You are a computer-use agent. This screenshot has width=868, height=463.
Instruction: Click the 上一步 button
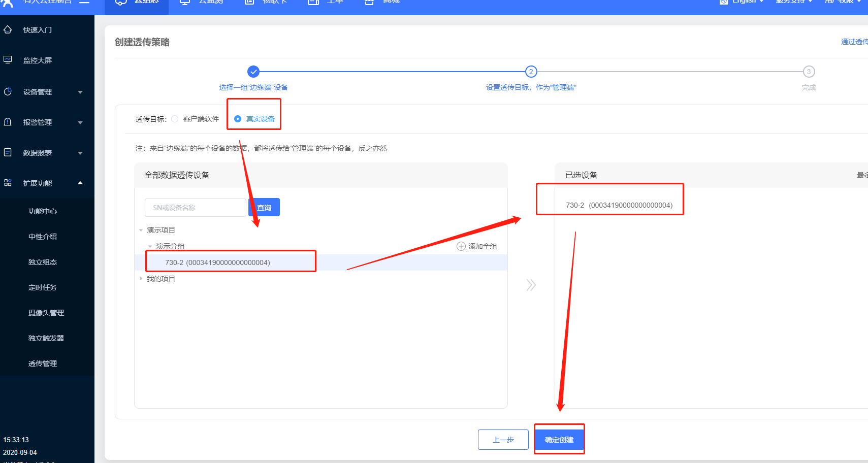503,440
